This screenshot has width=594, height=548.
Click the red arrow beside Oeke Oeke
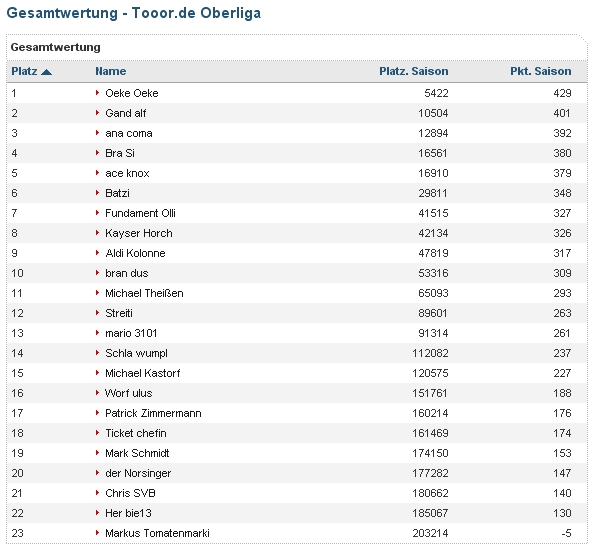click(x=97, y=93)
